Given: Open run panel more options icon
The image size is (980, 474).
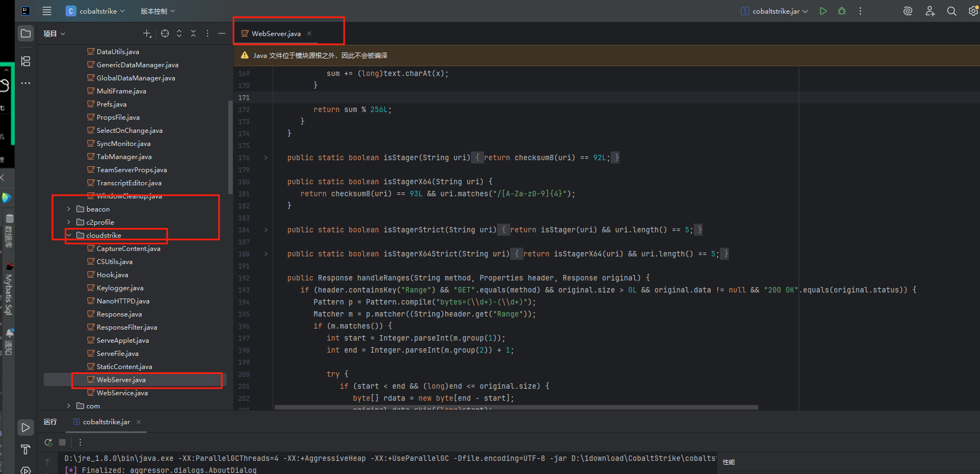Looking at the screenshot, I should 80,442.
